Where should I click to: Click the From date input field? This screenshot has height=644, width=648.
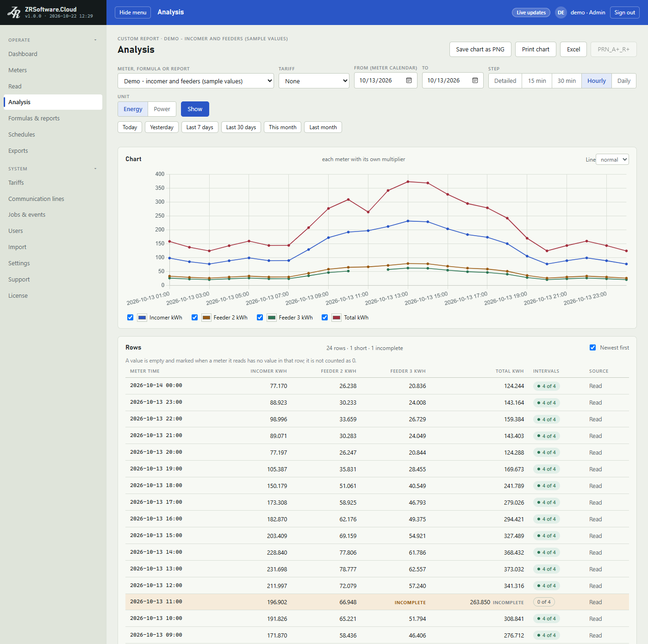386,81
